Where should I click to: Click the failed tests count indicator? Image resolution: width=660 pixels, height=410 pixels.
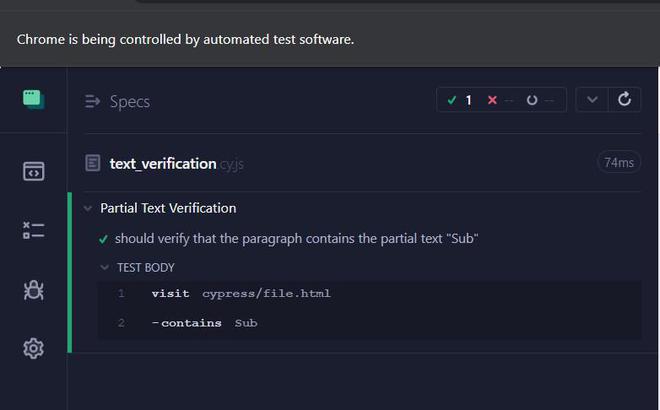pyautogui.click(x=498, y=100)
